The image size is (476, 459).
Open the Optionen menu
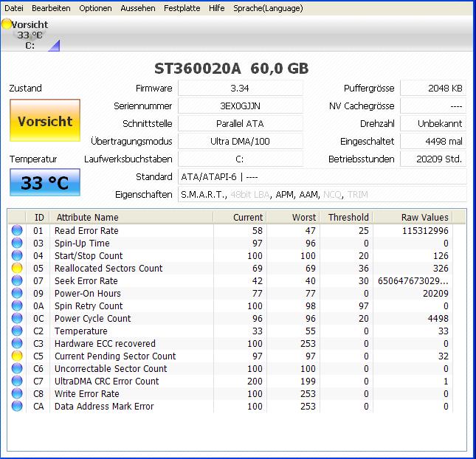pyautogui.click(x=95, y=8)
